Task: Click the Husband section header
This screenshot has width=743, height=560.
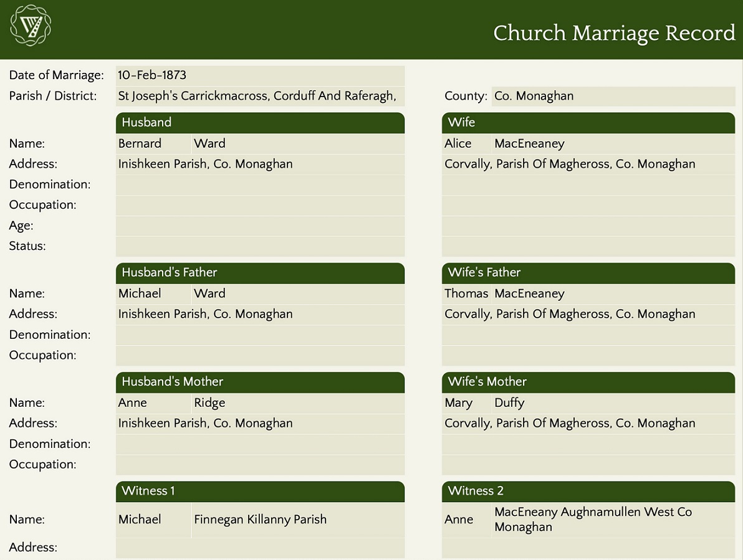Action: click(x=260, y=123)
